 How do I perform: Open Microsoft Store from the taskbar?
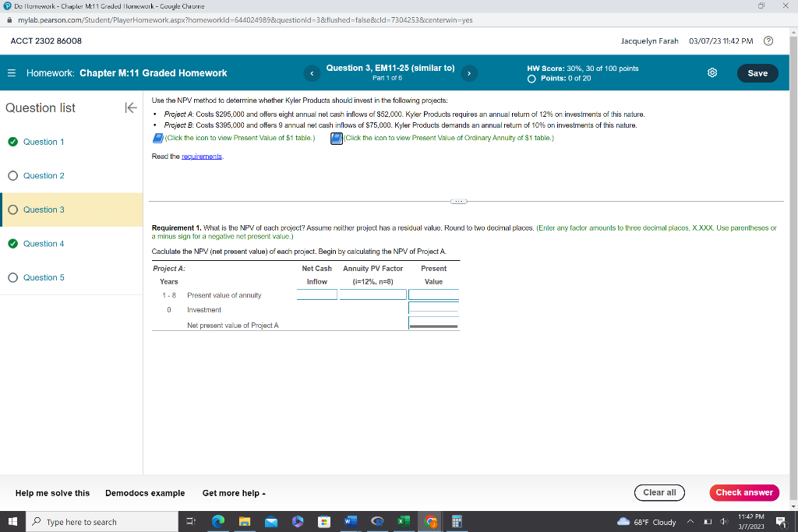[324, 522]
